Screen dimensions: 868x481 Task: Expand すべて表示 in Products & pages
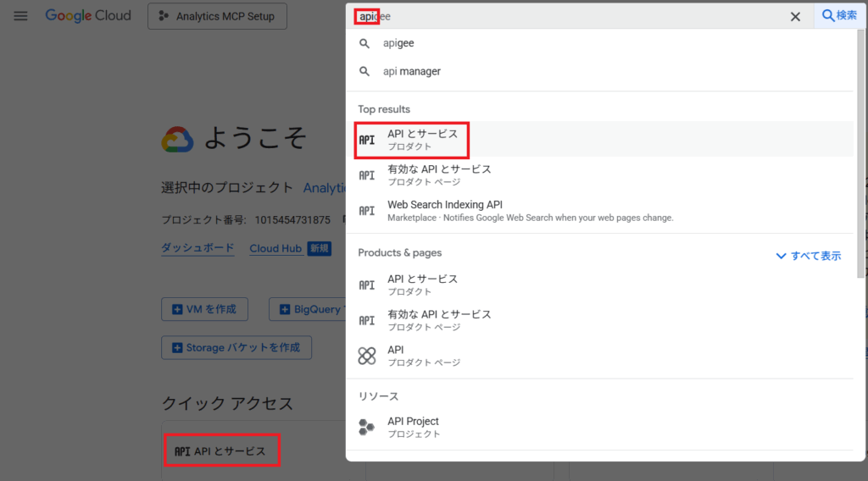point(808,256)
